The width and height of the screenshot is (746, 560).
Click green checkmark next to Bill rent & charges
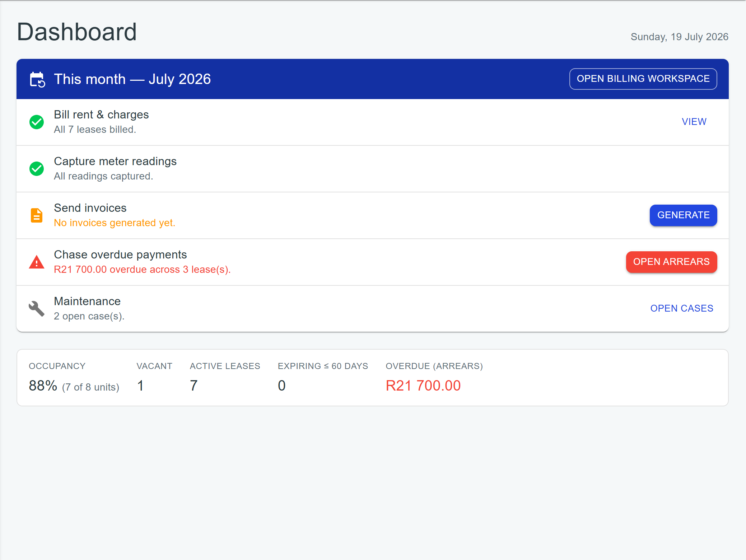coord(37,122)
